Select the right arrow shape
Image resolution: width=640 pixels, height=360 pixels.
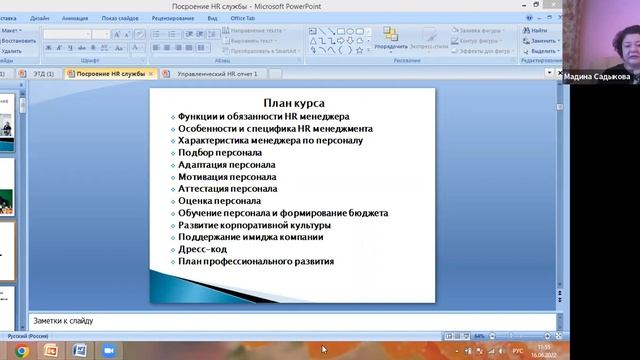click(341, 41)
